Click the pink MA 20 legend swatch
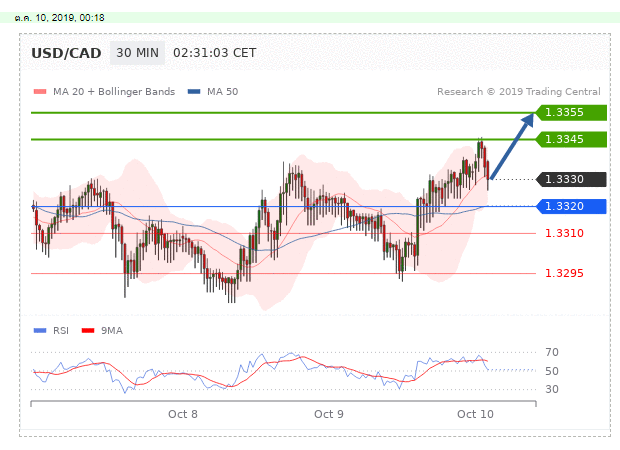 [40, 92]
